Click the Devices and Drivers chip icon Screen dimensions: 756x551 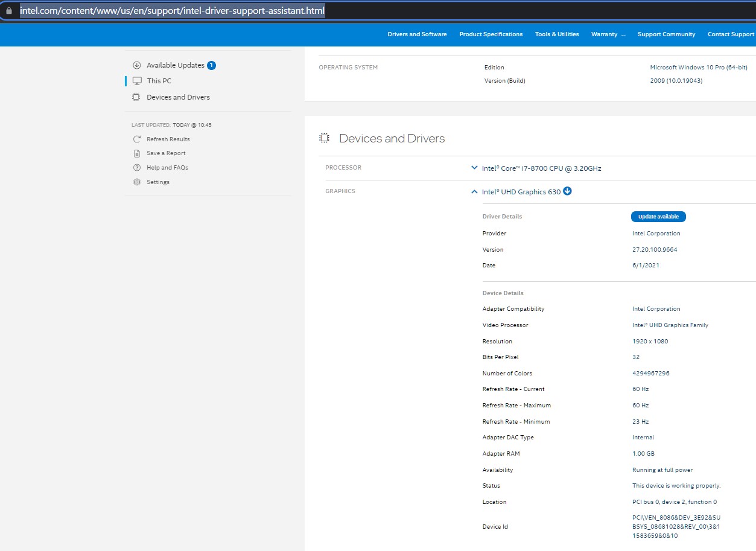(135, 97)
